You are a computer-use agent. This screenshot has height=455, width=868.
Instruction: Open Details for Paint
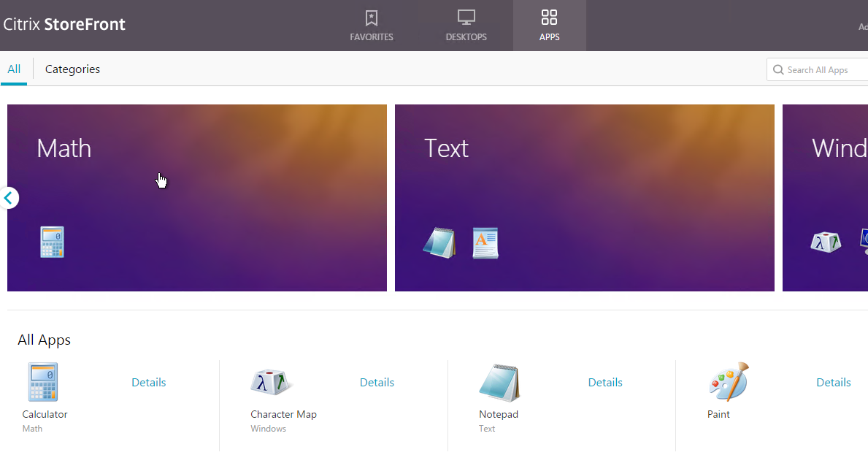pos(833,383)
